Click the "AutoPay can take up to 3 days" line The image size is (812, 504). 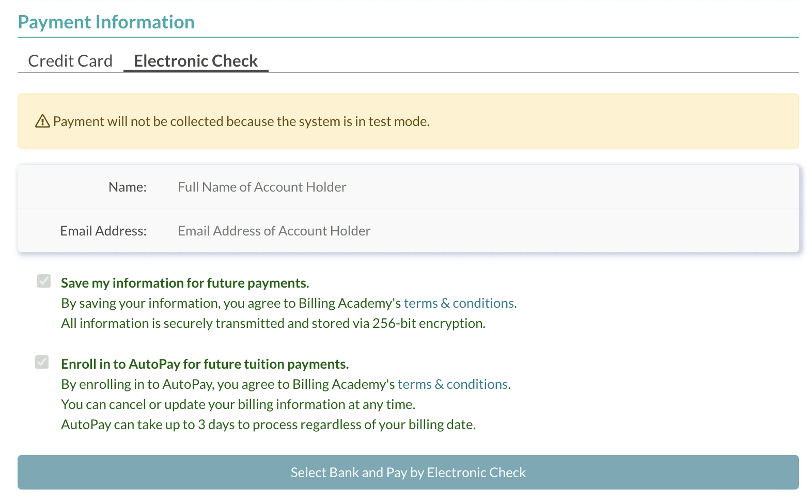tap(268, 424)
